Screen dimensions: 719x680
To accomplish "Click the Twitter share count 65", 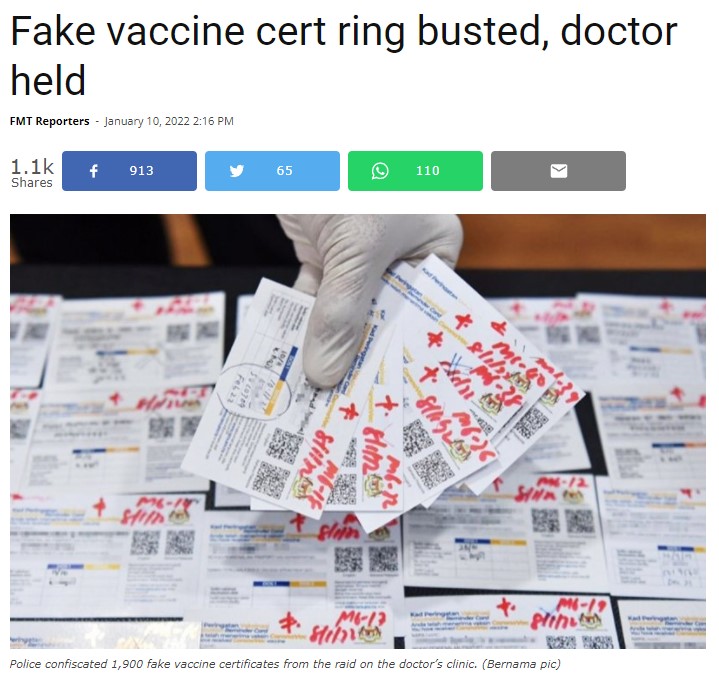I will point(284,171).
